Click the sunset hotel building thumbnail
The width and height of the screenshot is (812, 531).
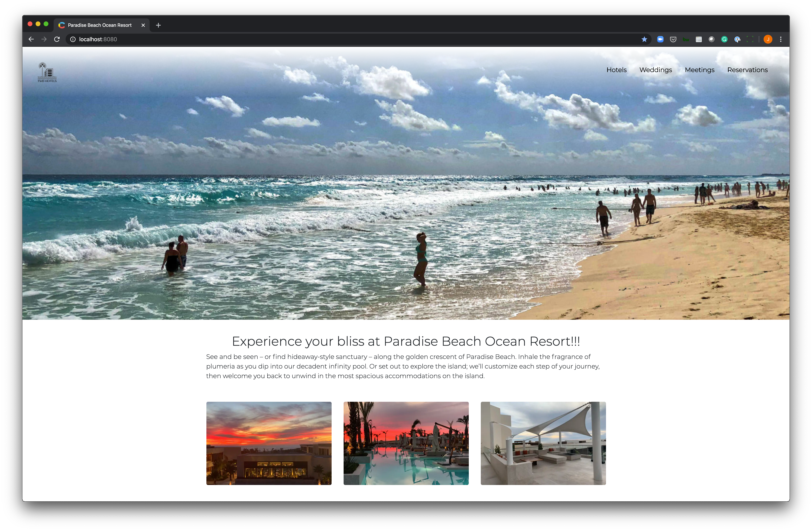click(269, 443)
